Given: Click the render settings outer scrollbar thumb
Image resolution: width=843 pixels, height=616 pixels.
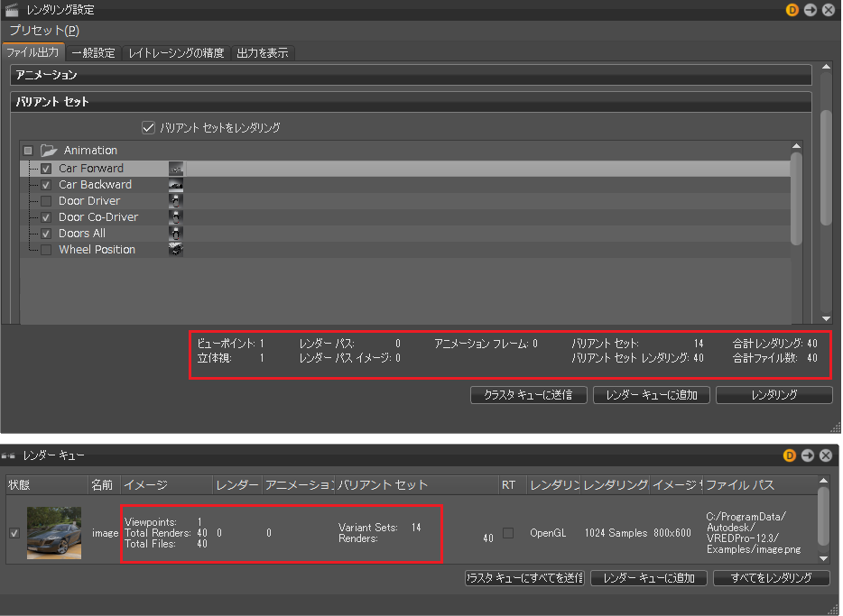Looking at the screenshot, I should click(x=827, y=168).
